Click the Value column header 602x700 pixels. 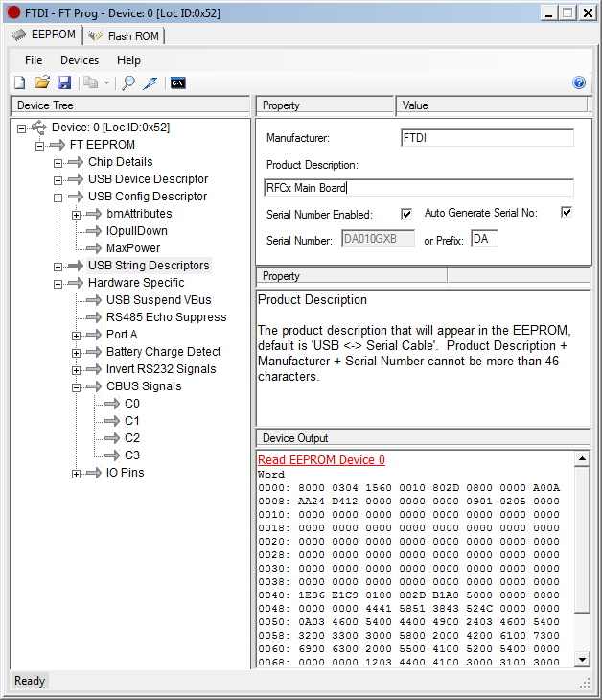(x=492, y=105)
